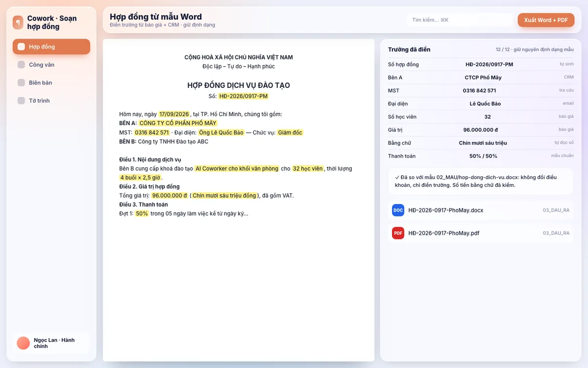Click the tự sinh source tag

click(x=566, y=64)
